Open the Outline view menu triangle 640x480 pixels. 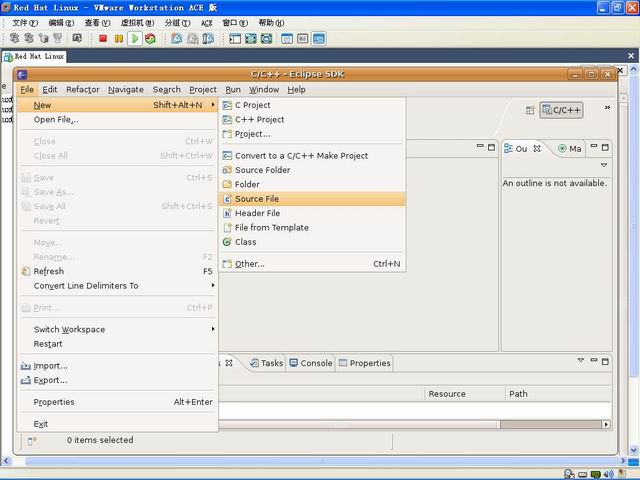point(604,165)
